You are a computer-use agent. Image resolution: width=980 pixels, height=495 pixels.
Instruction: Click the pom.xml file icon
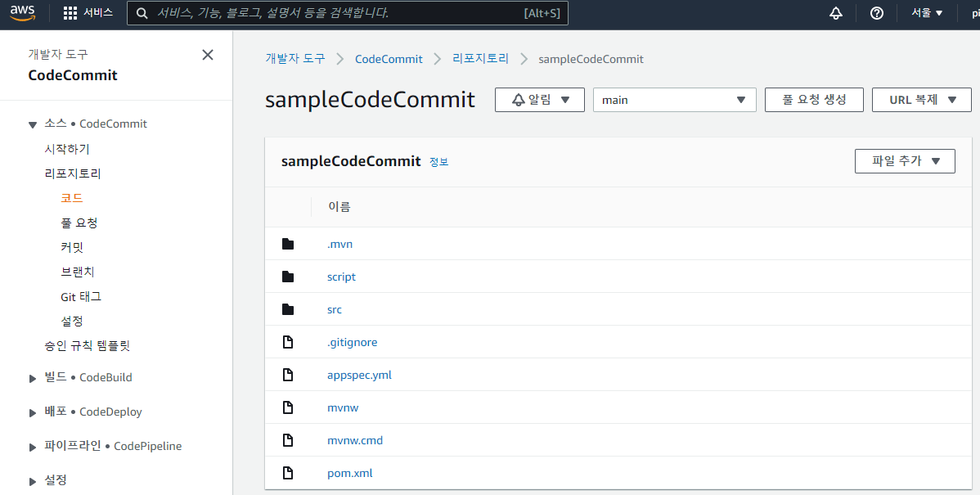point(287,473)
